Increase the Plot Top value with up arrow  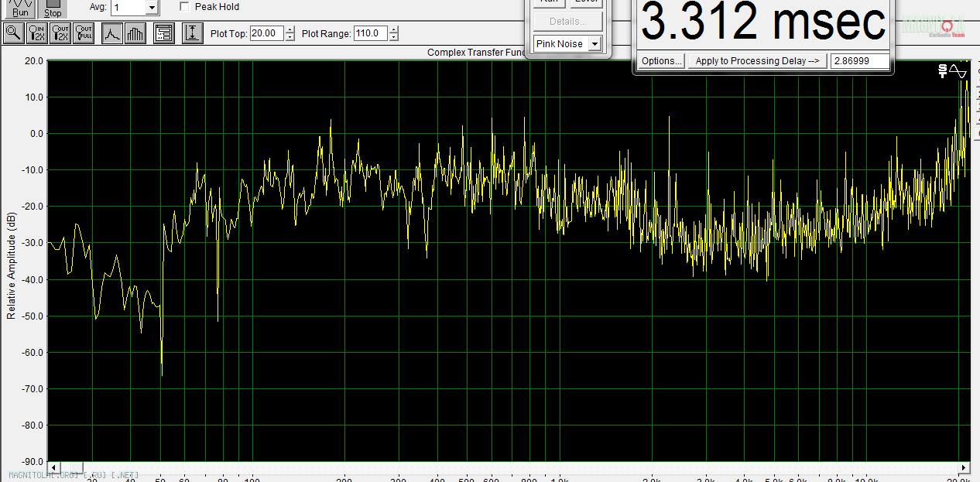tap(290, 30)
